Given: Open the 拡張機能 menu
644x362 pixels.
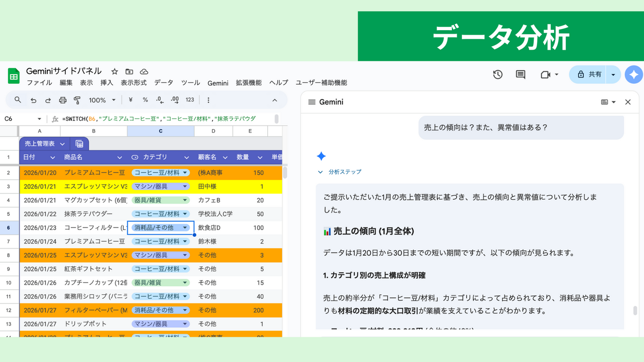Looking at the screenshot, I should click(x=249, y=83).
